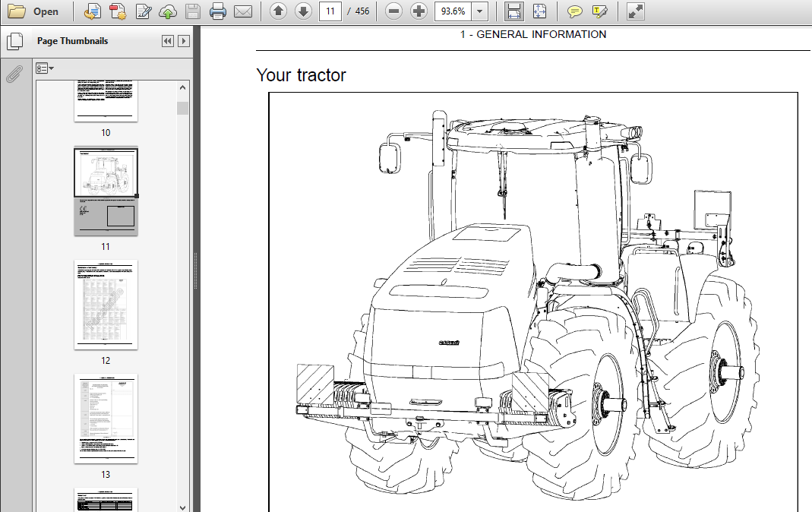This screenshot has width=812, height=512.
Task: Click the total page count '456'
Action: pos(362,11)
